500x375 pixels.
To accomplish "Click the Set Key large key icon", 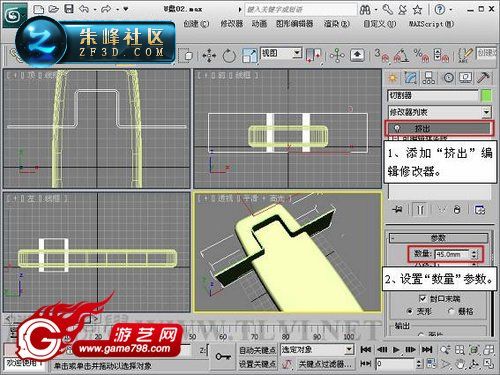I will (x=223, y=357).
